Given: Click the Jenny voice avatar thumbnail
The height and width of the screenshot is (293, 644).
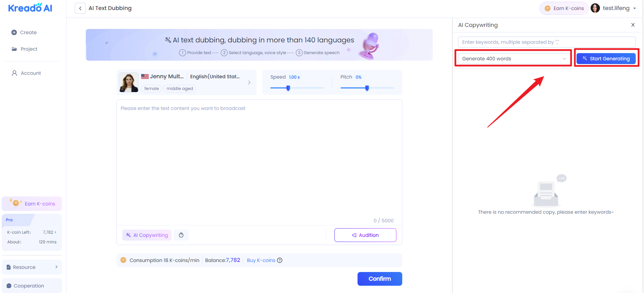Looking at the screenshot, I should coord(129,83).
